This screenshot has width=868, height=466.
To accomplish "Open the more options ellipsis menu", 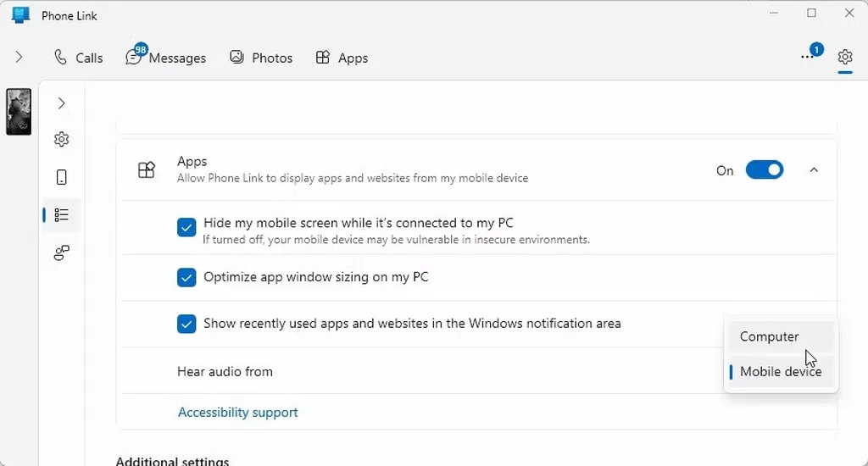I will click(807, 57).
